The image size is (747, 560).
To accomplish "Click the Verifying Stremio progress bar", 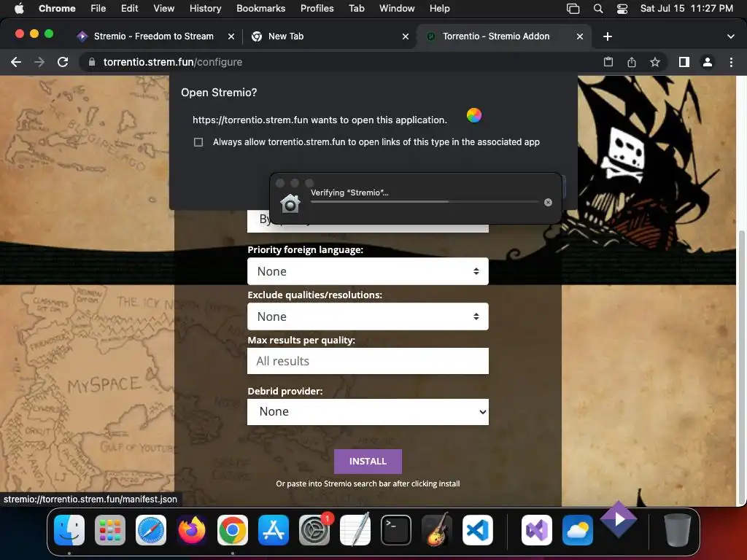I will coord(425,202).
